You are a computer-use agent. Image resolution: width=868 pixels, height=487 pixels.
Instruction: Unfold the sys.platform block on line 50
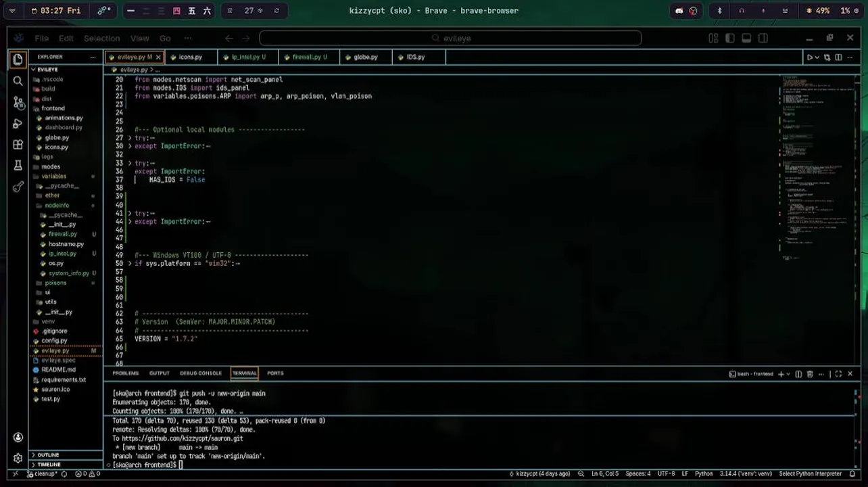tap(130, 264)
